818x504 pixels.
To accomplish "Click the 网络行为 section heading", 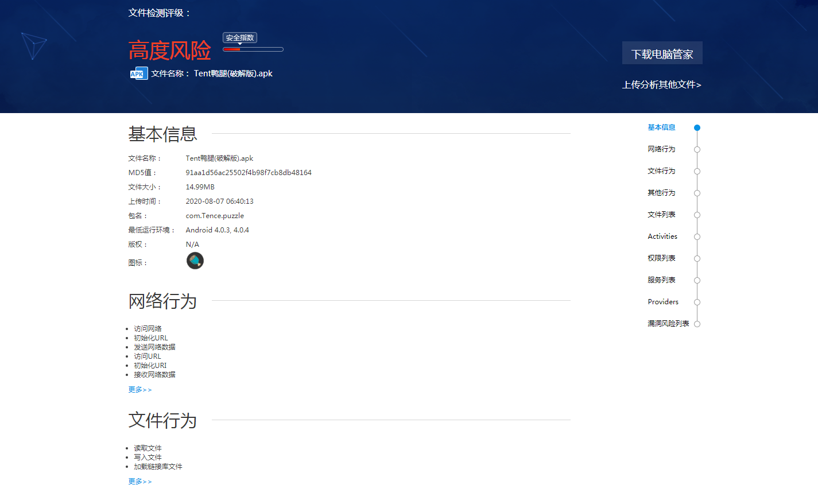I will [163, 301].
